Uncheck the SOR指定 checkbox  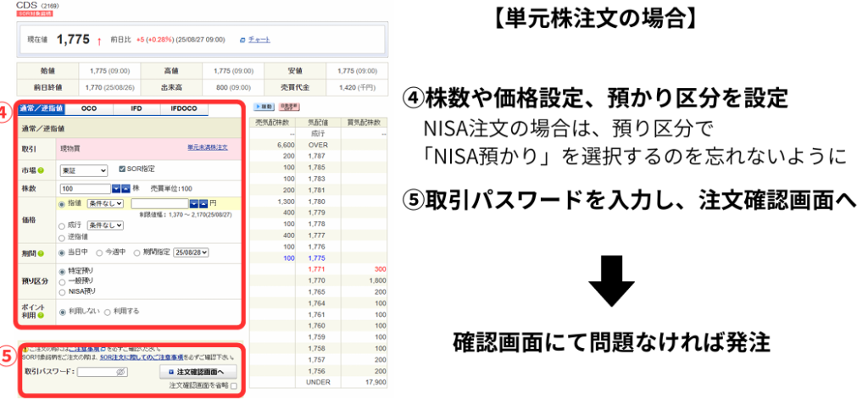[x=122, y=169]
